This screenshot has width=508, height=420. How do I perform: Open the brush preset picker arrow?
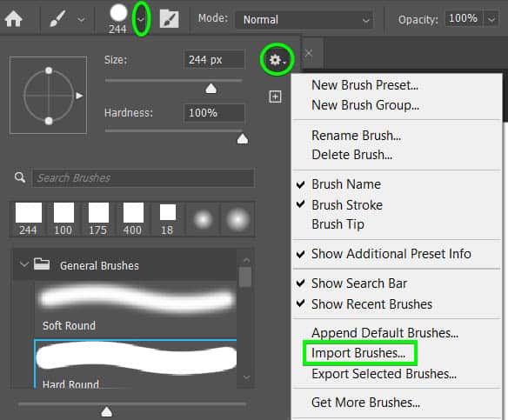(x=141, y=19)
